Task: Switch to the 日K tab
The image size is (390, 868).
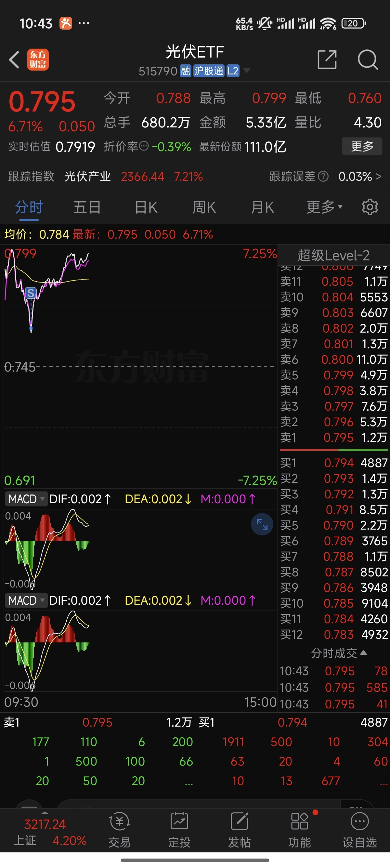Action: (146, 207)
